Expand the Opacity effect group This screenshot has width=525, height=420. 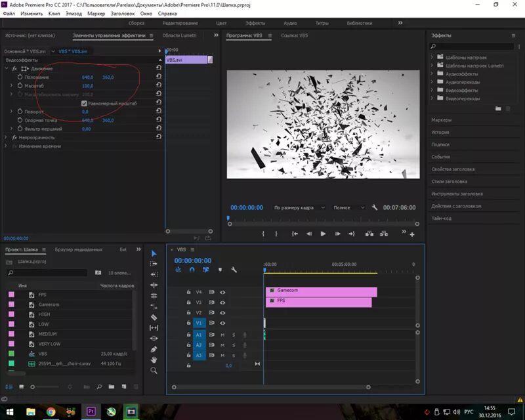coord(6,137)
